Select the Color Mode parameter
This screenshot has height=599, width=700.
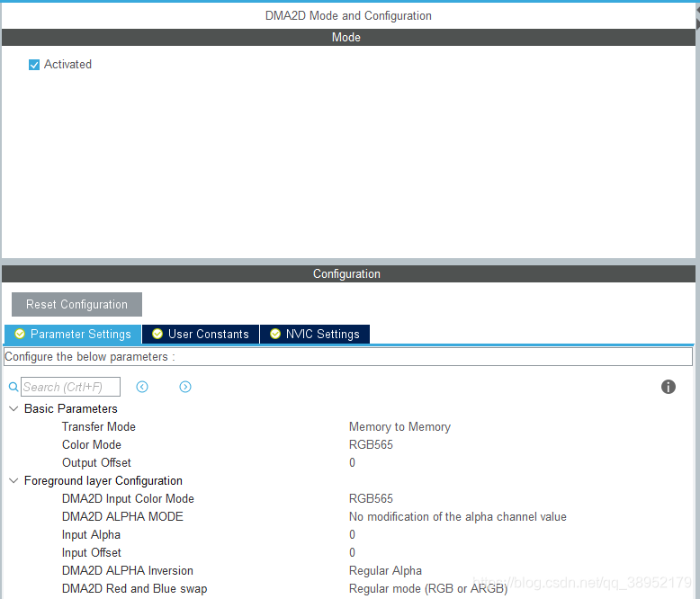point(92,444)
